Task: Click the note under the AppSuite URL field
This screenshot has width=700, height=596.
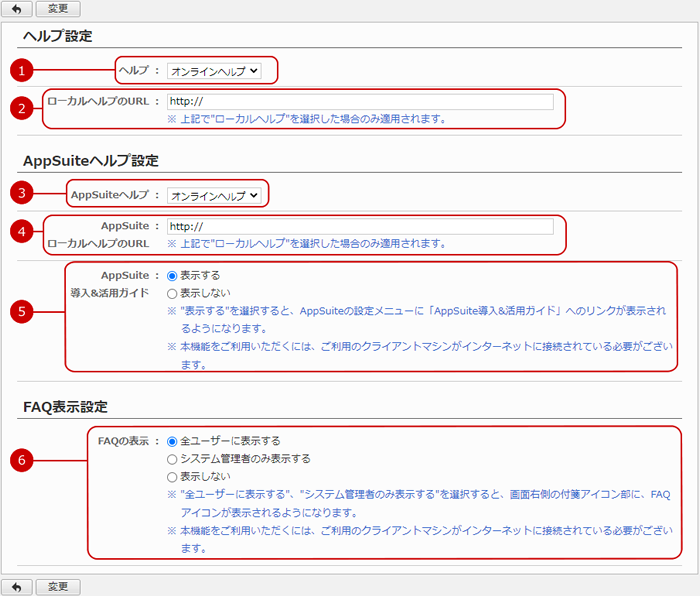Action: pyautogui.click(x=307, y=244)
